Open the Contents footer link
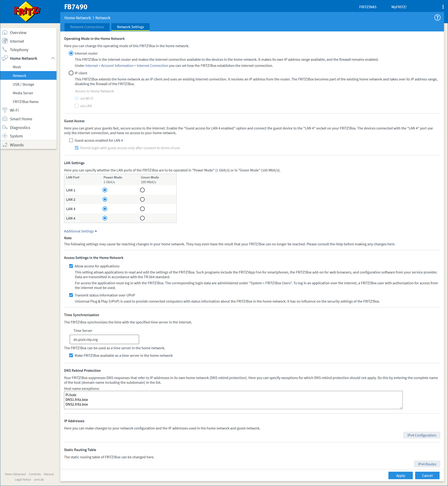The width and height of the screenshot is (448, 486). [x=35, y=474]
